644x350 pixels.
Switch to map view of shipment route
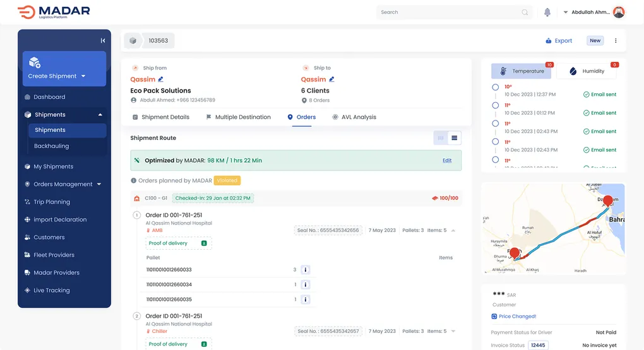tap(441, 138)
